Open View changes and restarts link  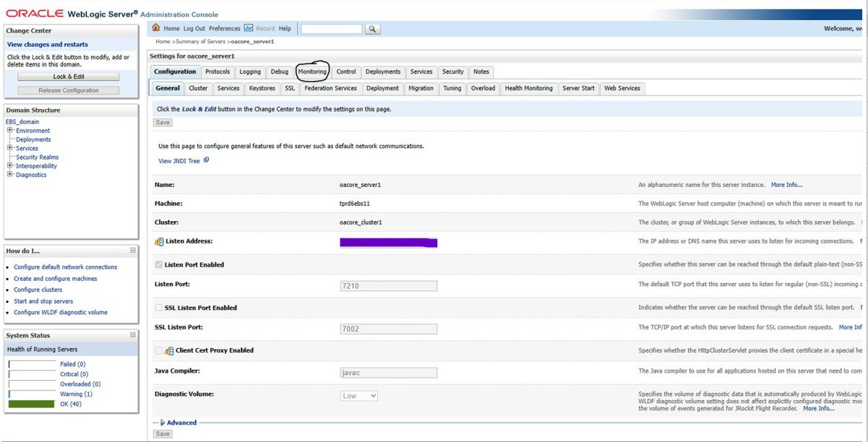pyautogui.click(x=48, y=44)
